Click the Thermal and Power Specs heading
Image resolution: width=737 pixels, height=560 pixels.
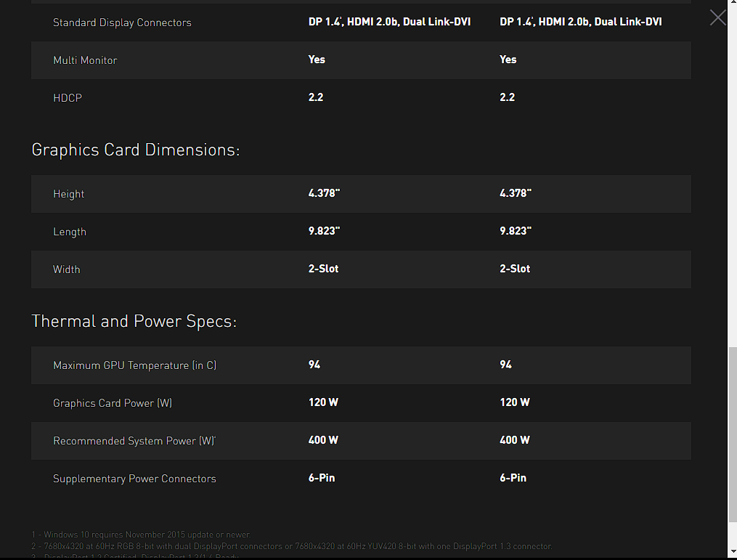(x=134, y=322)
